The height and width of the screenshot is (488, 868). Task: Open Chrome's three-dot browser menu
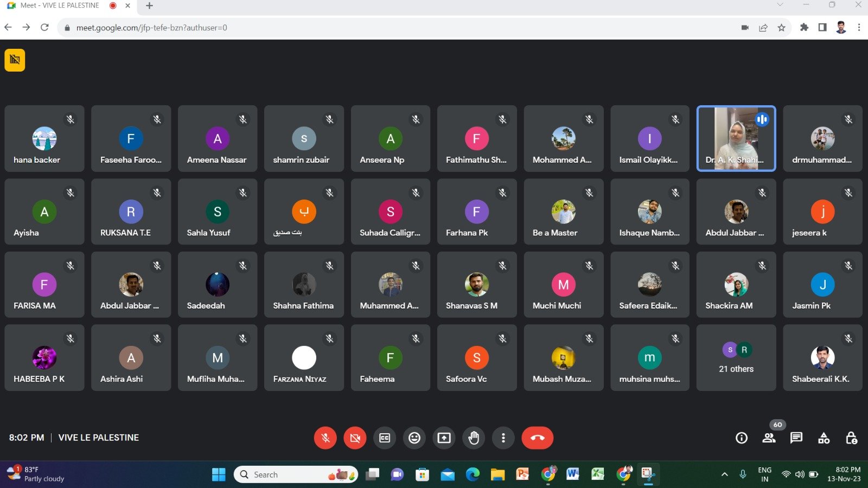click(x=859, y=28)
